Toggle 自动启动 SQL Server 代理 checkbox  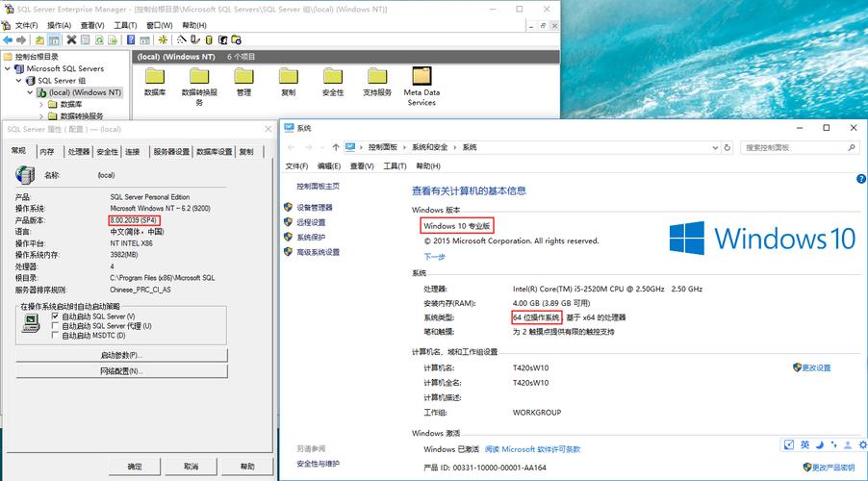55,325
